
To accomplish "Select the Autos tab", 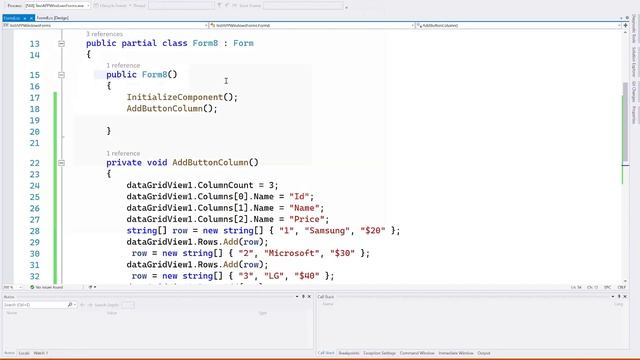I will pyautogui.click(x=9, y=353).
